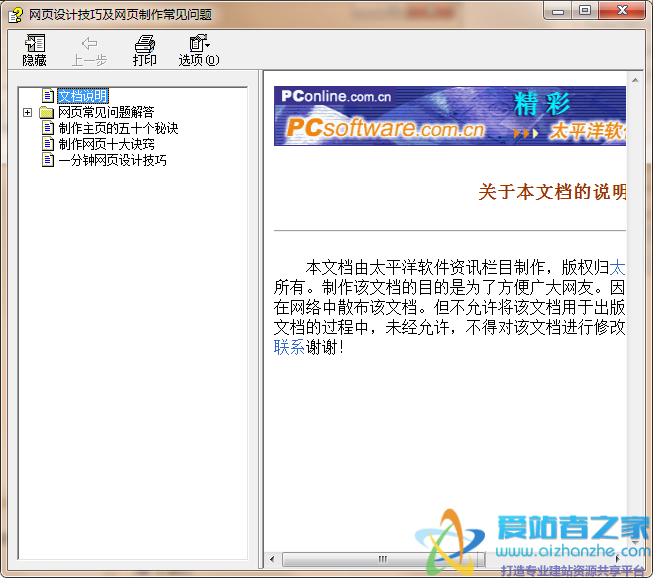Follow the blue 联系 link

click(x=289, y=347)
